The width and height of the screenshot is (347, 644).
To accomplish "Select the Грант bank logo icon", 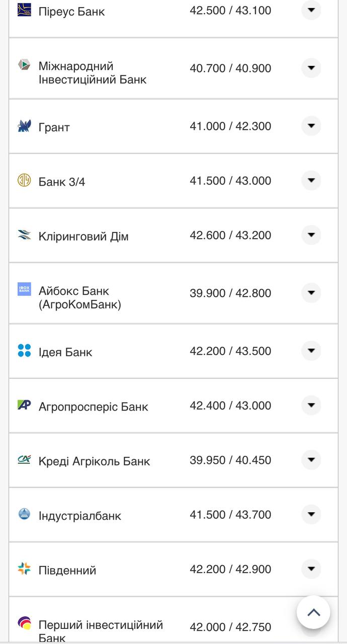I will [x=24, y=126].
